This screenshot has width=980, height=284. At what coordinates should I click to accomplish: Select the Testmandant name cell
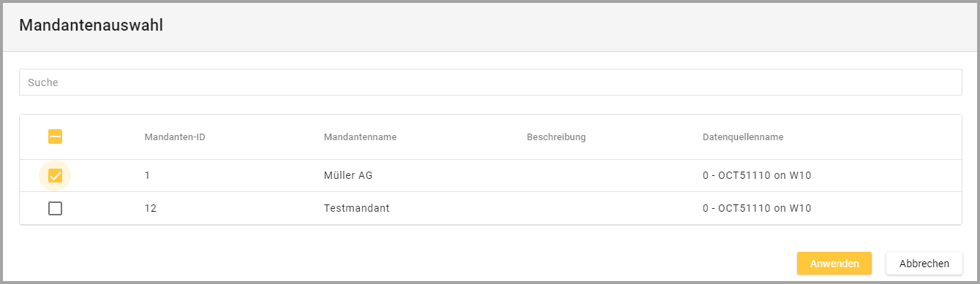[x=356, y=208]
